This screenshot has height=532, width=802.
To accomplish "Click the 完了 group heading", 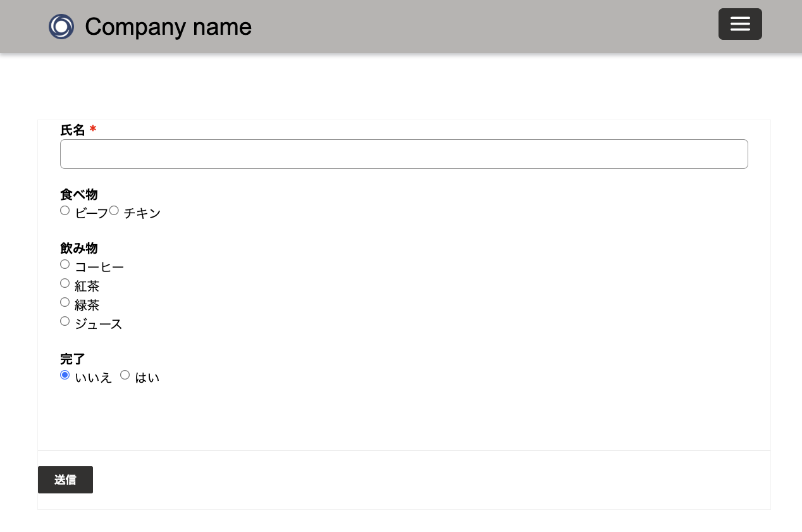I will 72,359.
